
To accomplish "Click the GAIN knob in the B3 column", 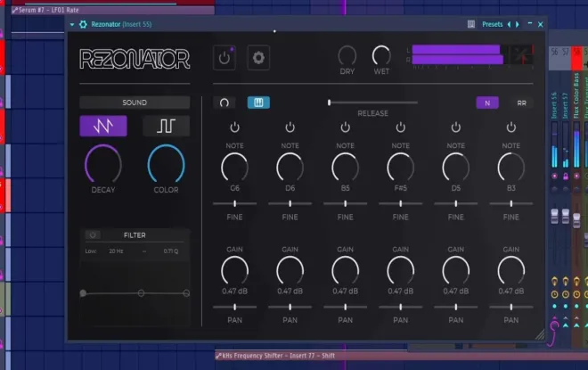I will click(x=511, y=270).
